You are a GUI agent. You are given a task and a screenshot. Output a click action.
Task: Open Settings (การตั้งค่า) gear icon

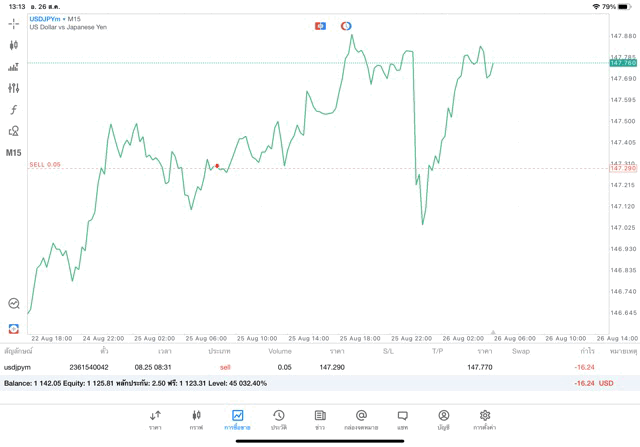click(x=485, y=418)
